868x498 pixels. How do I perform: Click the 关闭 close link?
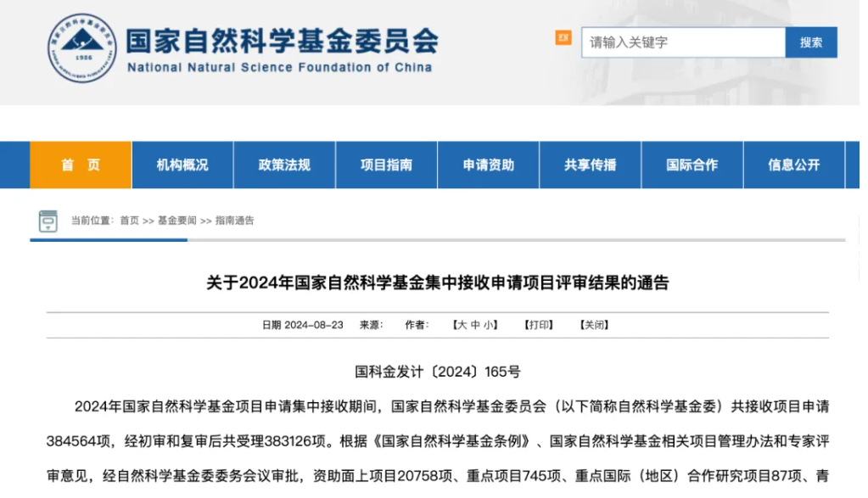(594, 325)
